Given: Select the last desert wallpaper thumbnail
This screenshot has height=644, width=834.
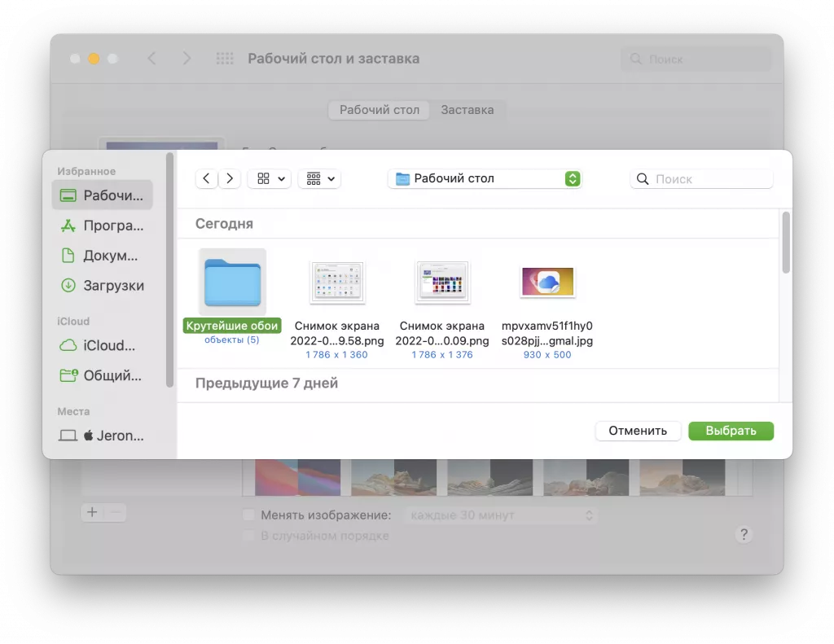Looking at the screenshot, I should point(683,477).
